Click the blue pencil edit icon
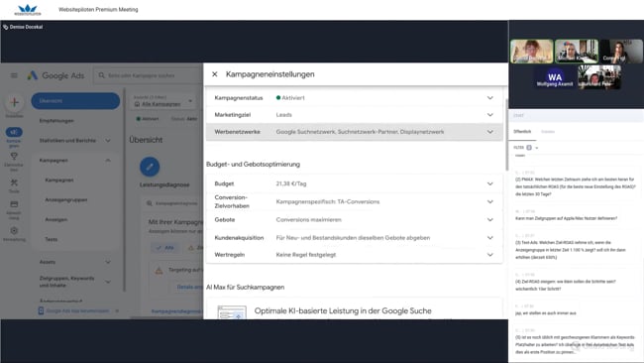Viewport: 644px width, 363px height. coord(150,167)
